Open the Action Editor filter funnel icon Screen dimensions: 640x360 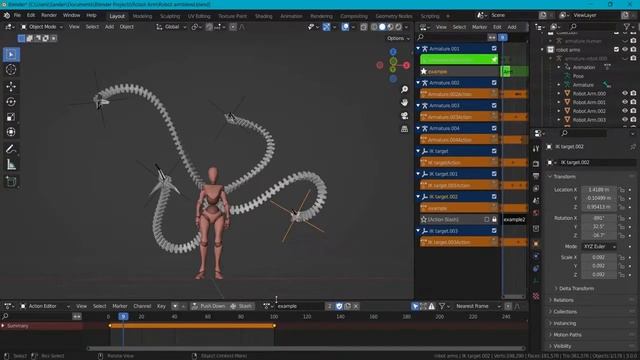tap(442, 306)
